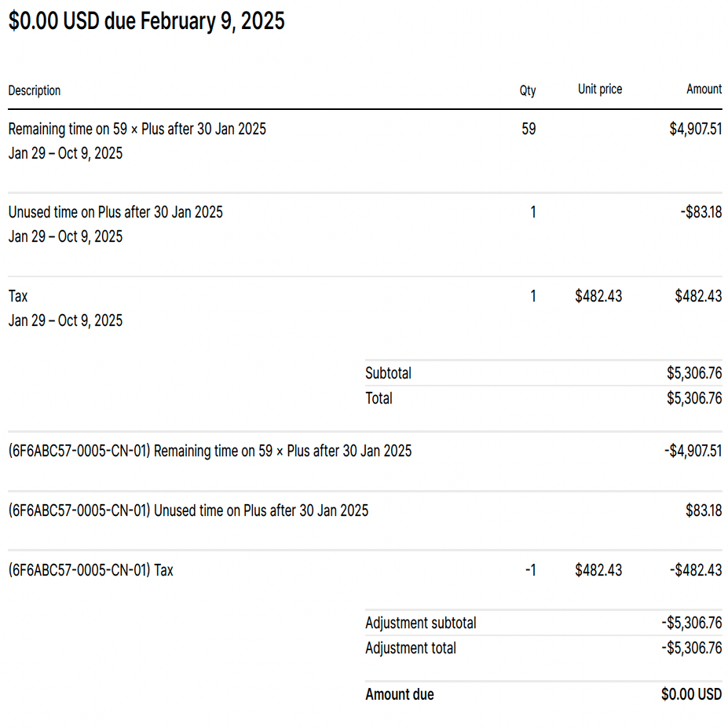The image size is (728, 728).
Task: Click the Adjustment subtotal label
Action: (x=420, y=623)
